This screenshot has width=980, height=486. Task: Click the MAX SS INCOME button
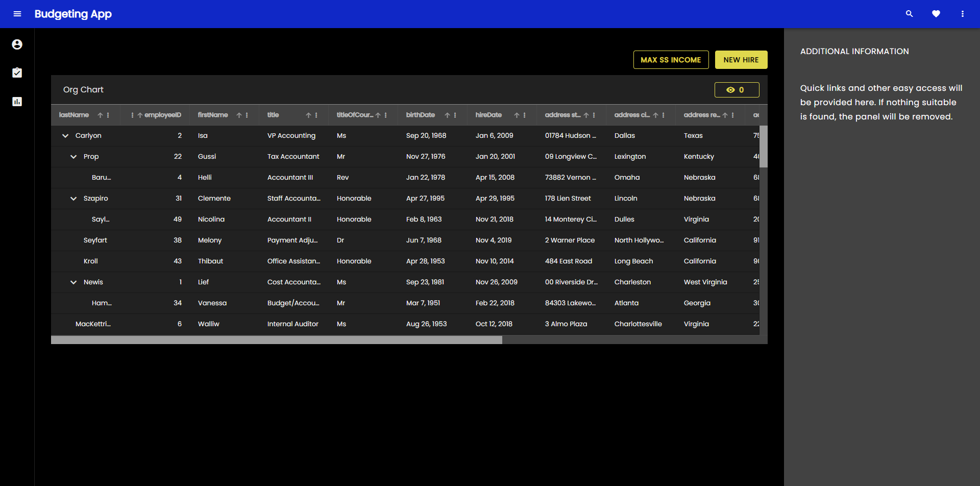point(671,60)
